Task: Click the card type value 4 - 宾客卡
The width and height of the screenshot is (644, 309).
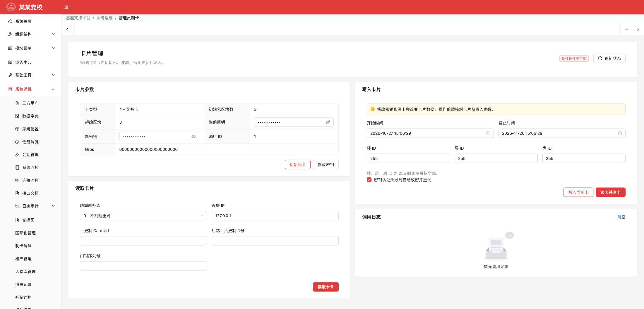Action: pos(129,109)
